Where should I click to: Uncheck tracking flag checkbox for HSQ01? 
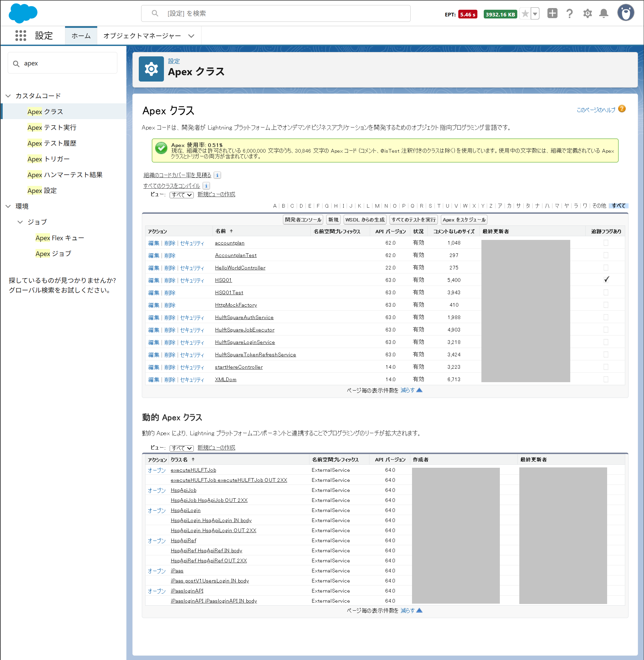coord(606,280)
